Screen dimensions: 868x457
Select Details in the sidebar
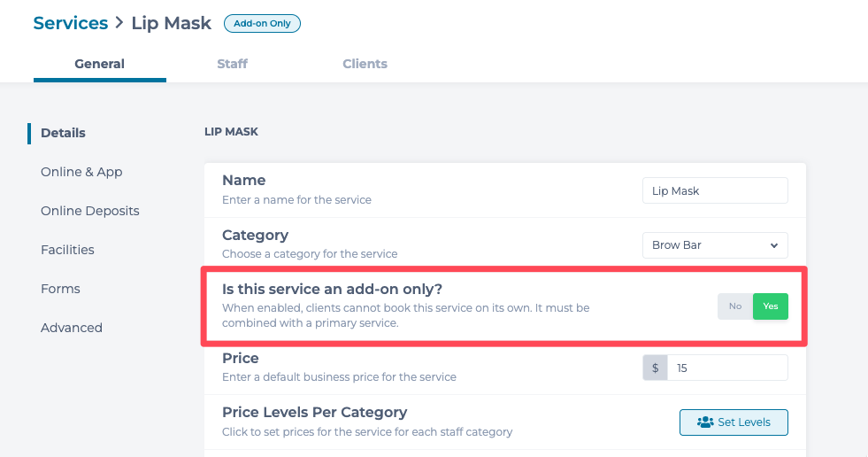coord(63,133)
